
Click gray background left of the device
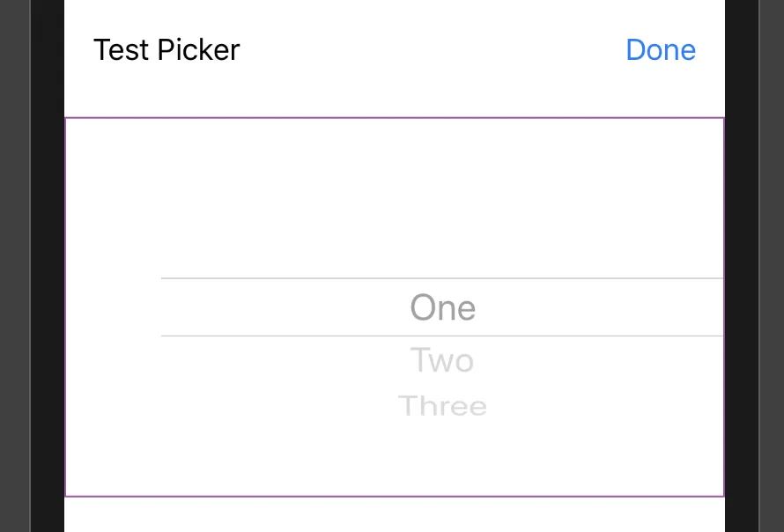(x=14, y=264)
